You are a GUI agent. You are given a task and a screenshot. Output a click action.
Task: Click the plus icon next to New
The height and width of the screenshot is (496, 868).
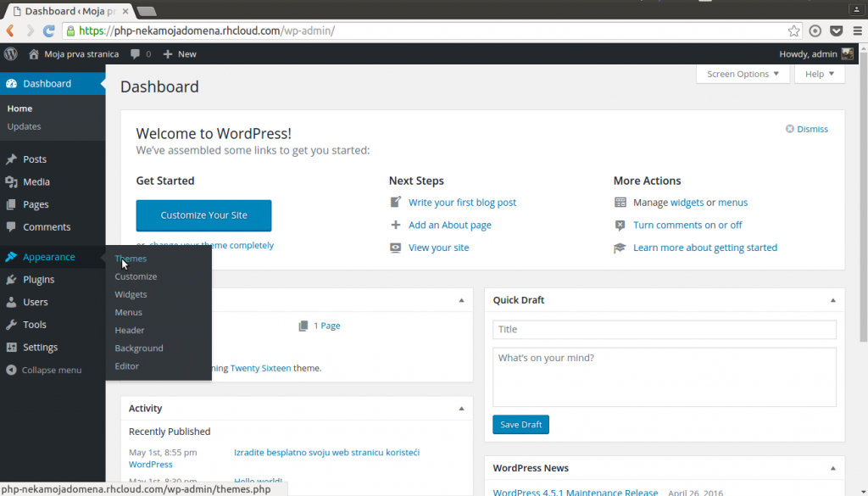(x=168, y=53)
